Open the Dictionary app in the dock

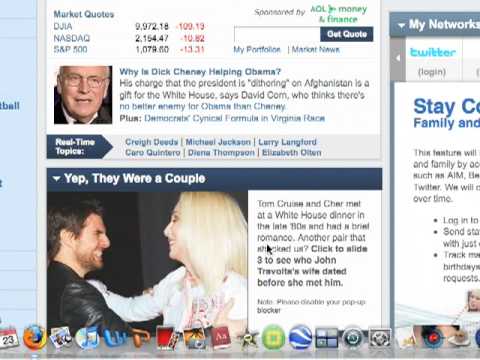pos(220,337)
